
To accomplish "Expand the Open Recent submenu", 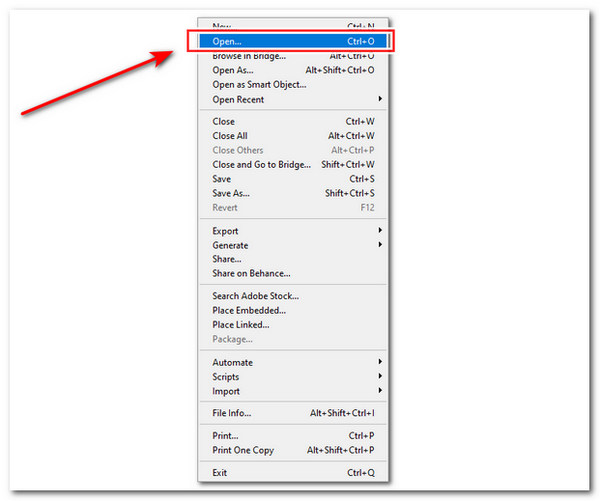I will [293, 100].
